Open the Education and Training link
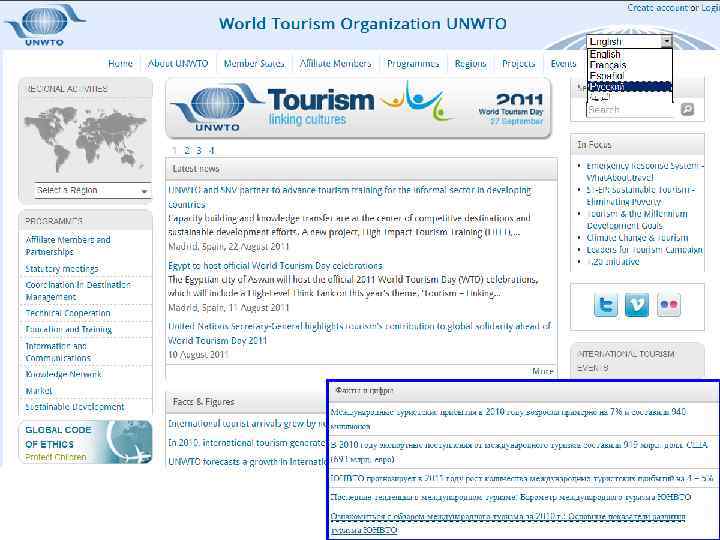720x540 pixels. click(69, 329)
